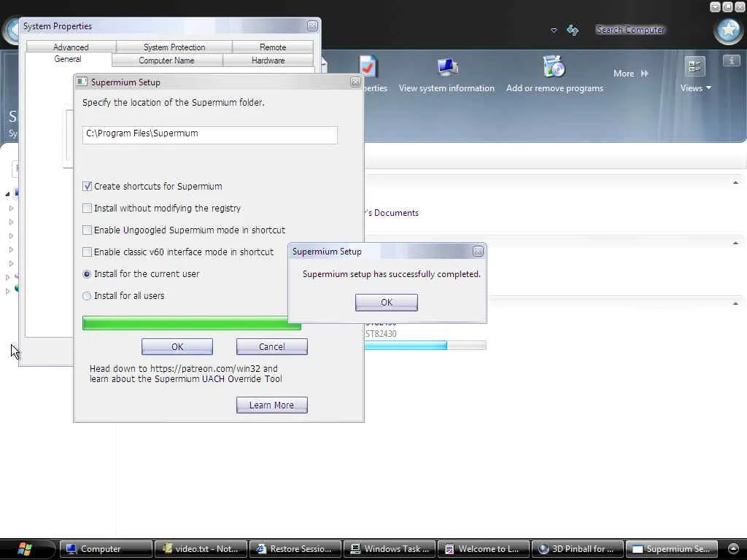Viewport: 747px width, 560px height.
Task: Switch to Windows Task Manager taskbar button
Action: [x=390, y=548]
